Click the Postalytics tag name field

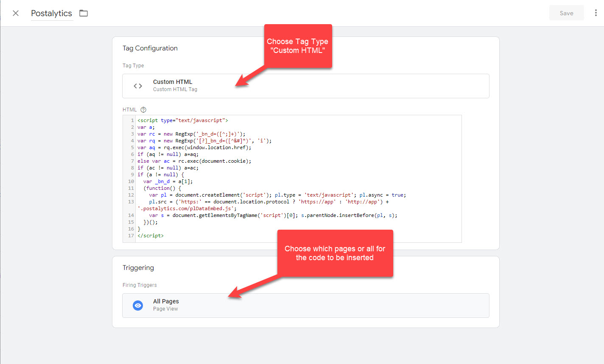click(52, 14)
